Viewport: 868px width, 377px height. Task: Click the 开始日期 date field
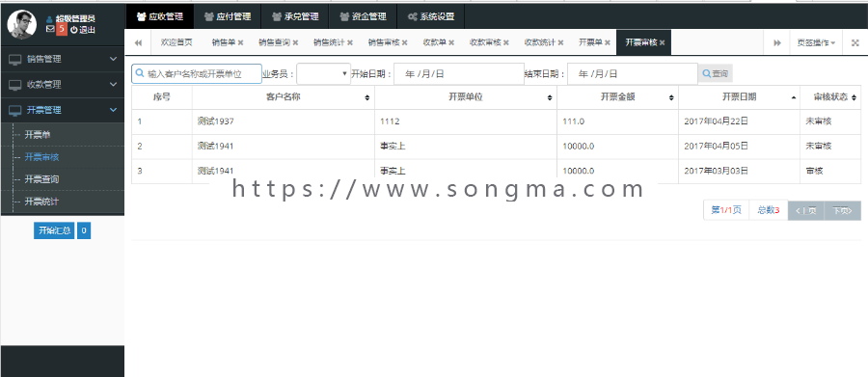(x=459, y=73)
